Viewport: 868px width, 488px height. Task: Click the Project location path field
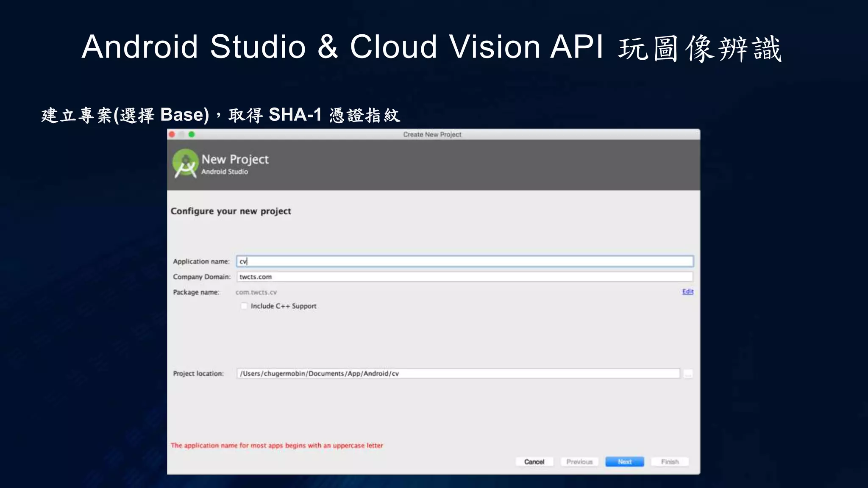458,373
